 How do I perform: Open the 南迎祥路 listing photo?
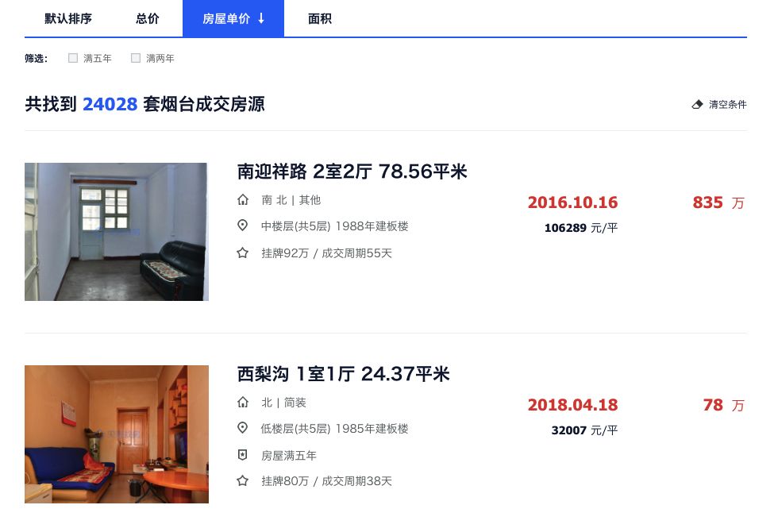click(117, 232)
